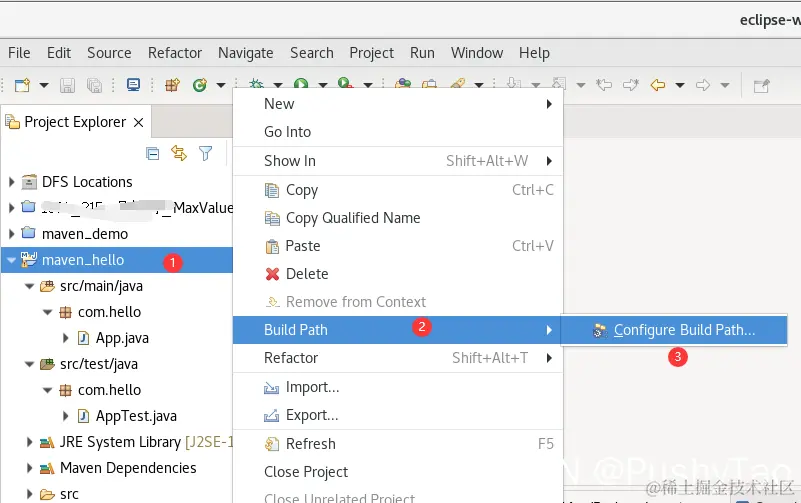Screen dimensions: 801x503
Task: Click the red Delete X icon
Action: 272,274
